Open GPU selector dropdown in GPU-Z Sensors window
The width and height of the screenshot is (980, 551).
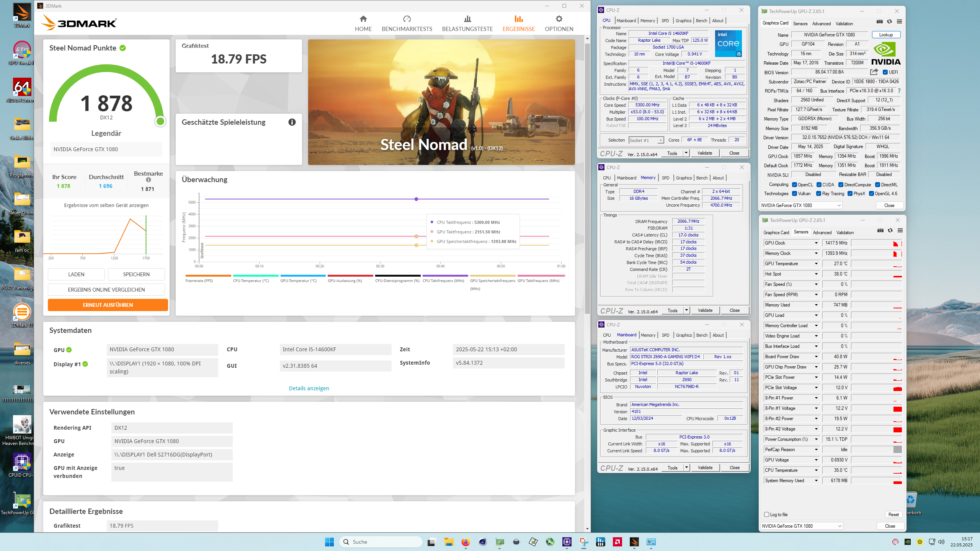pos(802,526)
